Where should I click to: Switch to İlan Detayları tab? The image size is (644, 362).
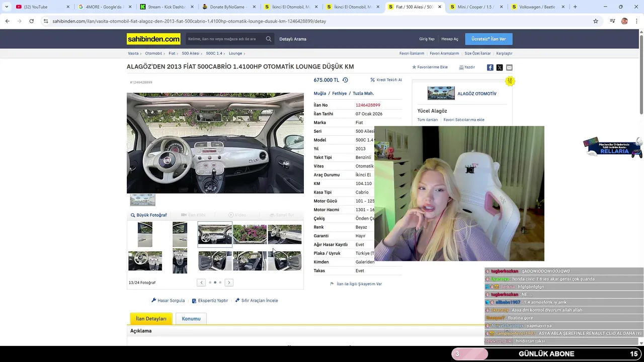point(151,319)
